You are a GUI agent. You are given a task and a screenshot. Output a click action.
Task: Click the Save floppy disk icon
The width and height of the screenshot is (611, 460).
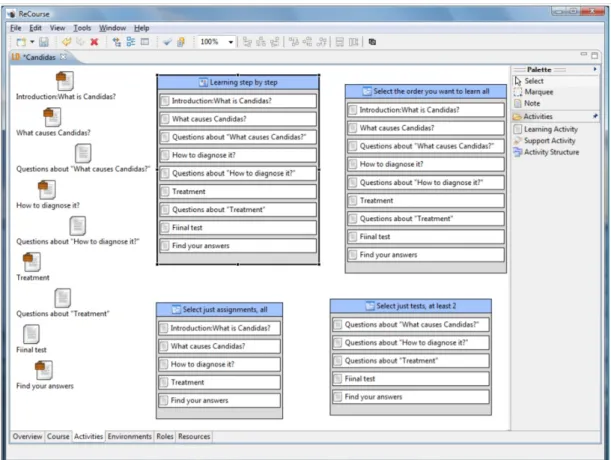(x=44, y=42)
